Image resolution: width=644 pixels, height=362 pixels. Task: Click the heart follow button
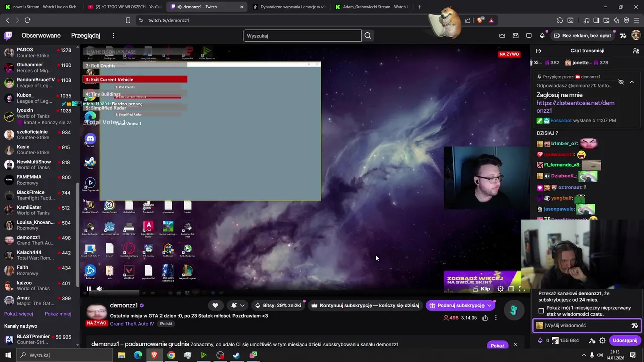point(215,305)
